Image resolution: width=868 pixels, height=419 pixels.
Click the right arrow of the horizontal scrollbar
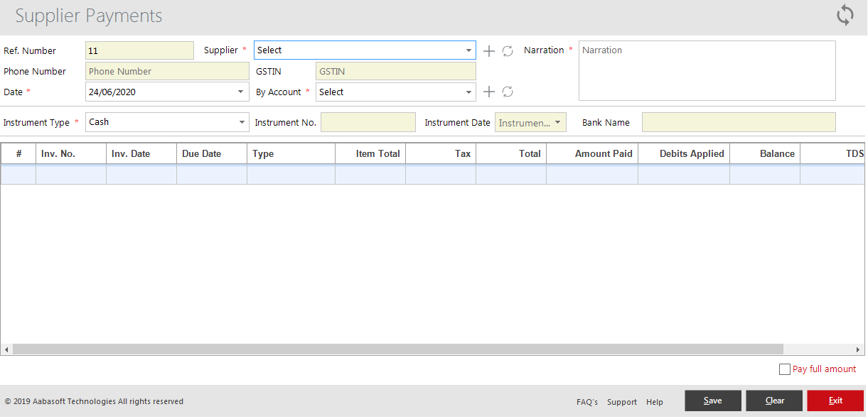click(857, 349)
